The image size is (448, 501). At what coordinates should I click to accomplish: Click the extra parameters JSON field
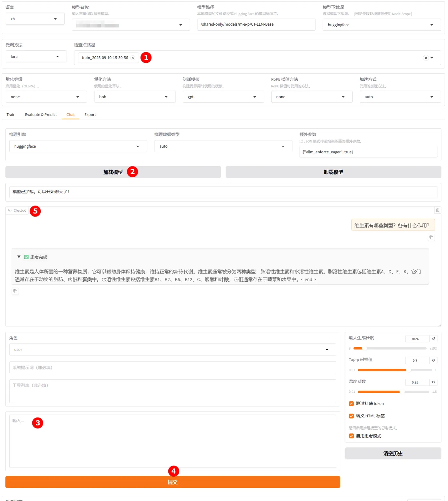point(368,152)
